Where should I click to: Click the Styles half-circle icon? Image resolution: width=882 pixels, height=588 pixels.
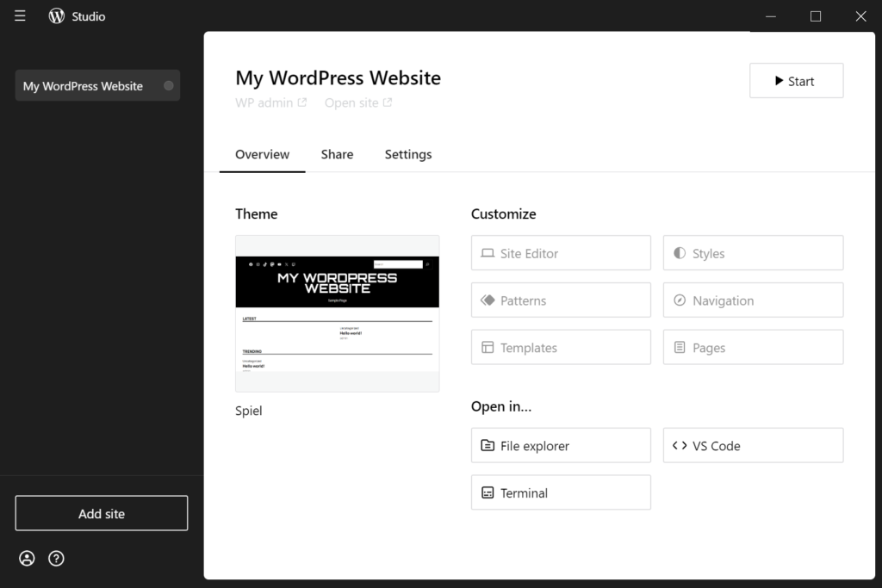point(680,252)
